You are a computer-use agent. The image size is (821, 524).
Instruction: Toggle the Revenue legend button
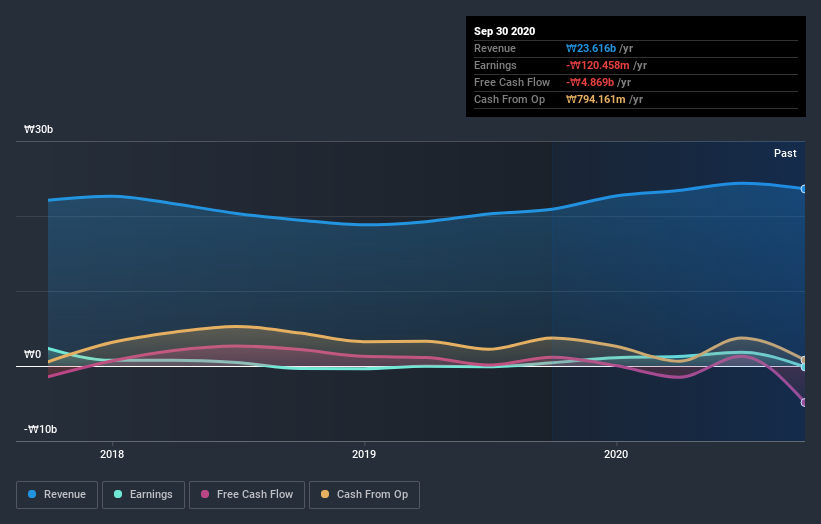(x=57, y=495)
